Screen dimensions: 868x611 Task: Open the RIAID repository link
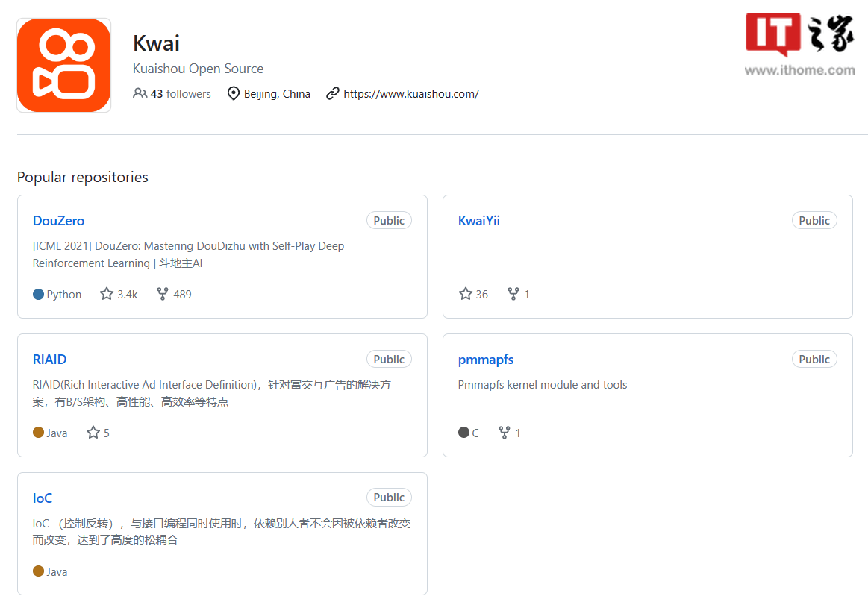pyautogui.click(x=49, y=360)
